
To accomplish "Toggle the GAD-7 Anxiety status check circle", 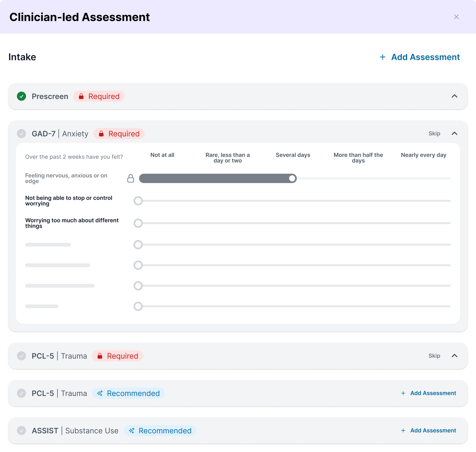I will pos(21,134).
